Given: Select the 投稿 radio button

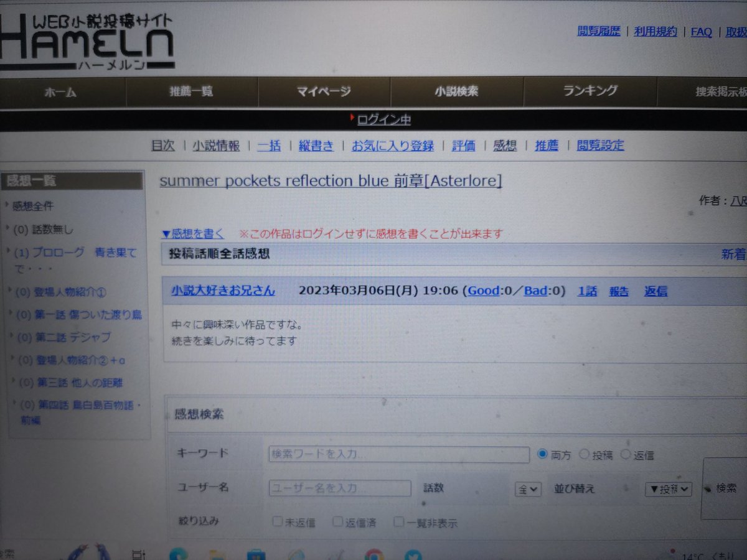Looking at the screenshot, I should 583,454.
